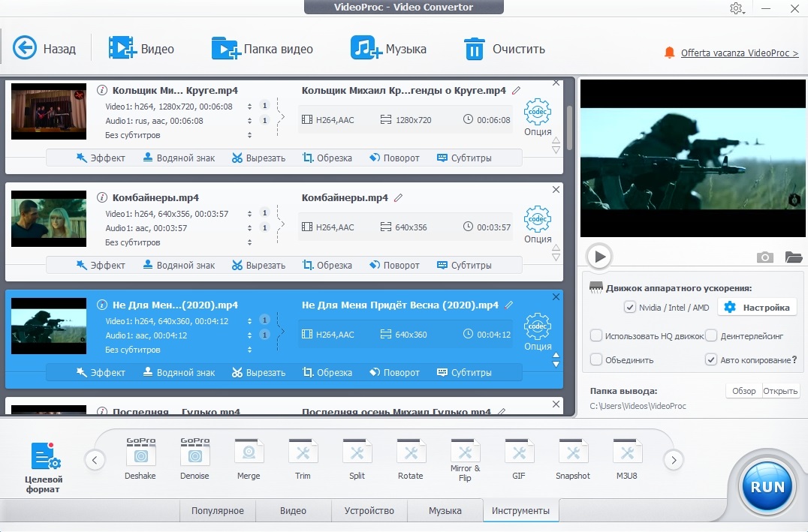Switch to the Популярное tab
The image size is (808, 532).
(x=218, y=510)
